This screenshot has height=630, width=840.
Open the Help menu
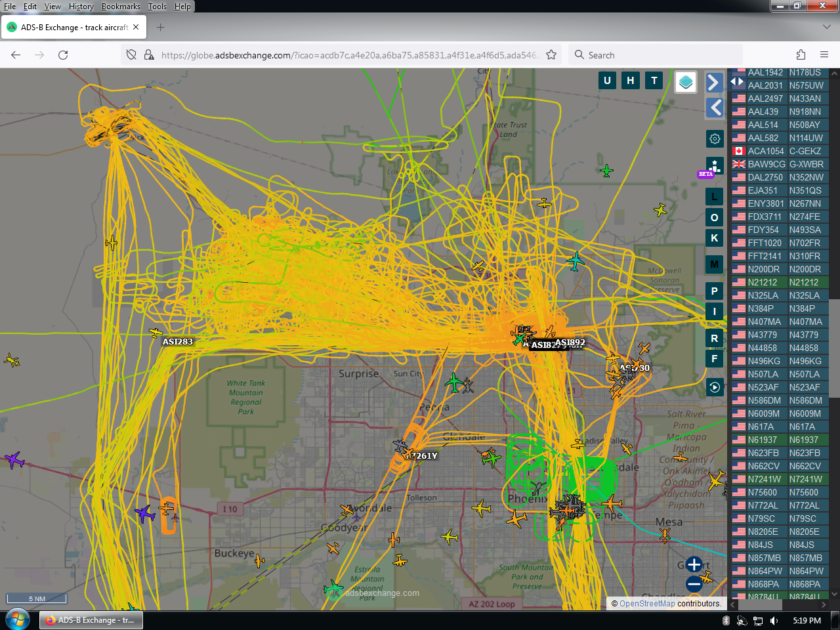[x=182, y=7]
